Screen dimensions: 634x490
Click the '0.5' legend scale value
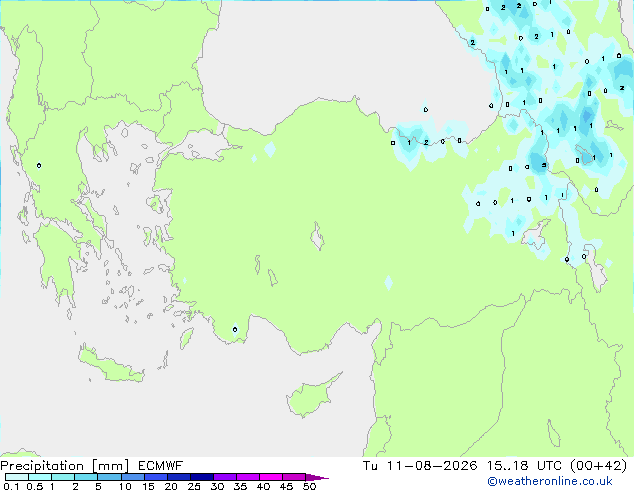[x=35, y=486]
